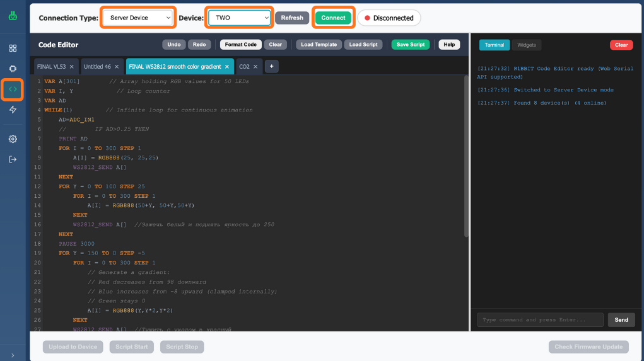Open the Connection Type dropdown
The height and width of the screenshot is (361, 644).
pos(138,18)
